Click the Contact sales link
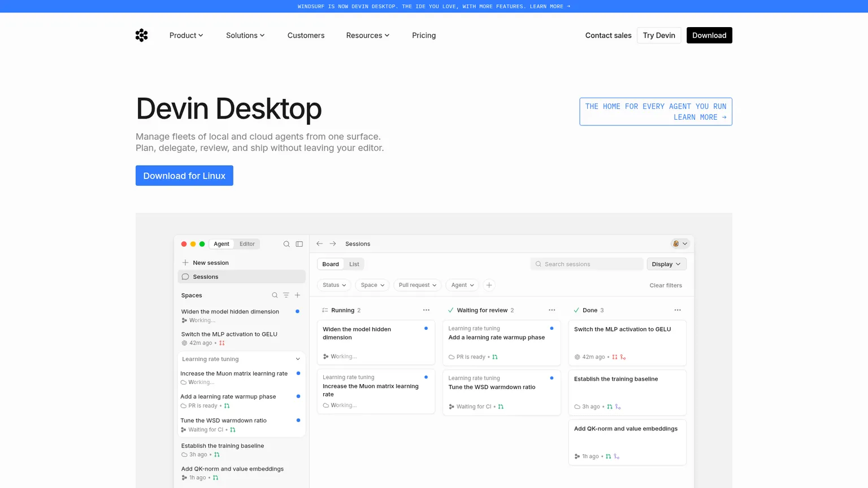The height and width of the screenshot is (488, 868). click(608, 35)
